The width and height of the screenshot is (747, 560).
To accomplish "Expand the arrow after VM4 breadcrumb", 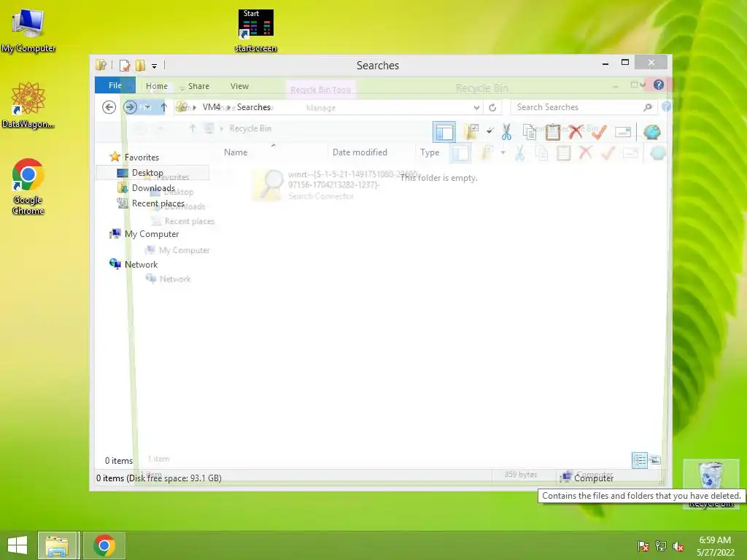I will [228, 108].
